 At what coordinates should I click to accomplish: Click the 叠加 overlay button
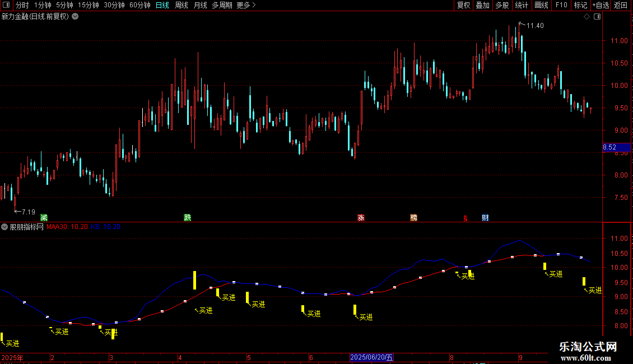point(482,5)
